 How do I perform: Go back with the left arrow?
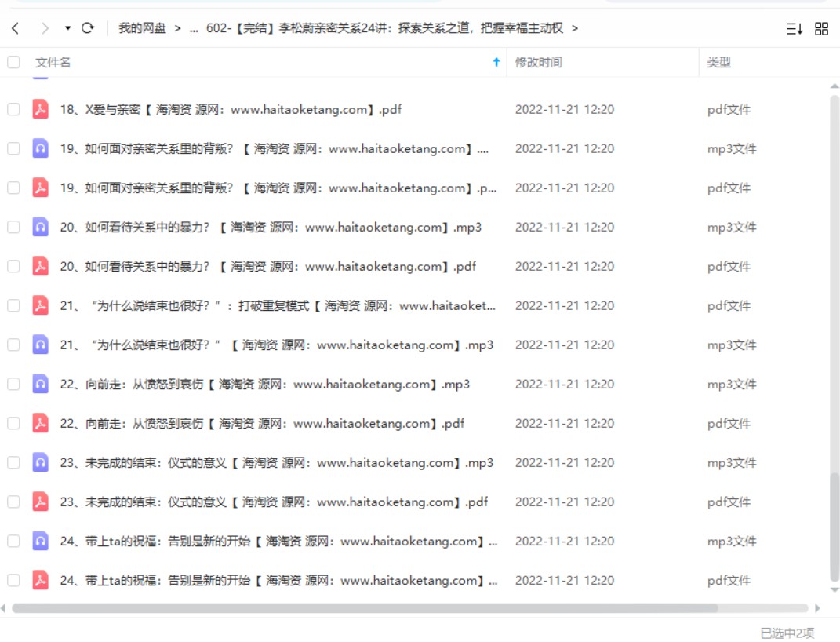(x=16, y=28)
